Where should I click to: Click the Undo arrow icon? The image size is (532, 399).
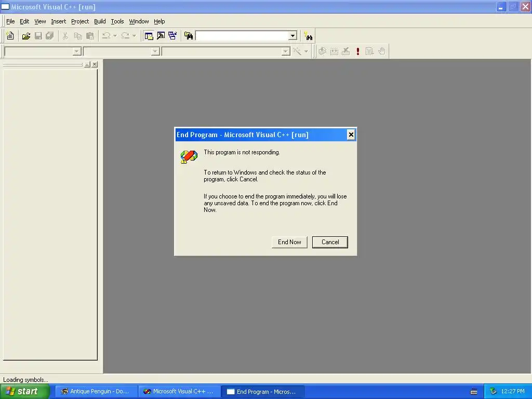(x=106, y=36)
